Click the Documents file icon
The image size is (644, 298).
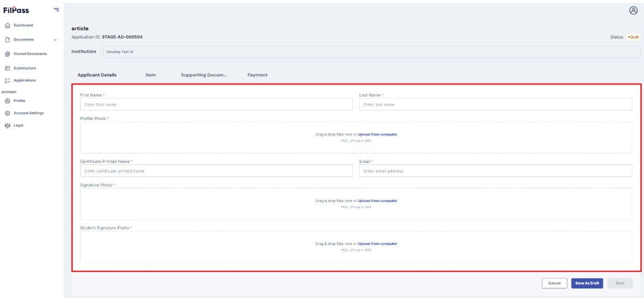8,40
